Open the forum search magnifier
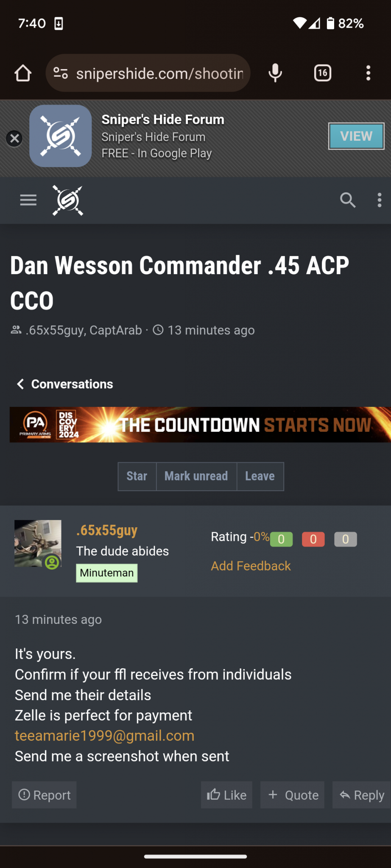 (348, 200)
